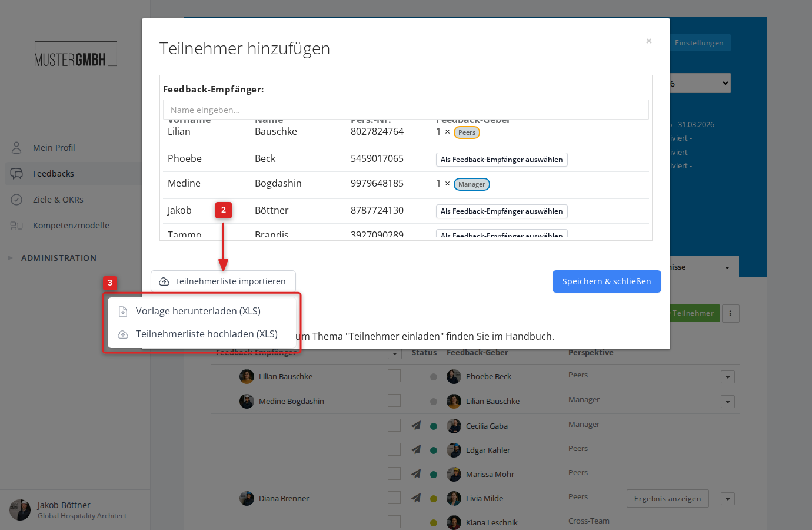
Task: Click the upload cloud icon beside Teilnehmerliste hochladen
Action: (123, 334)
